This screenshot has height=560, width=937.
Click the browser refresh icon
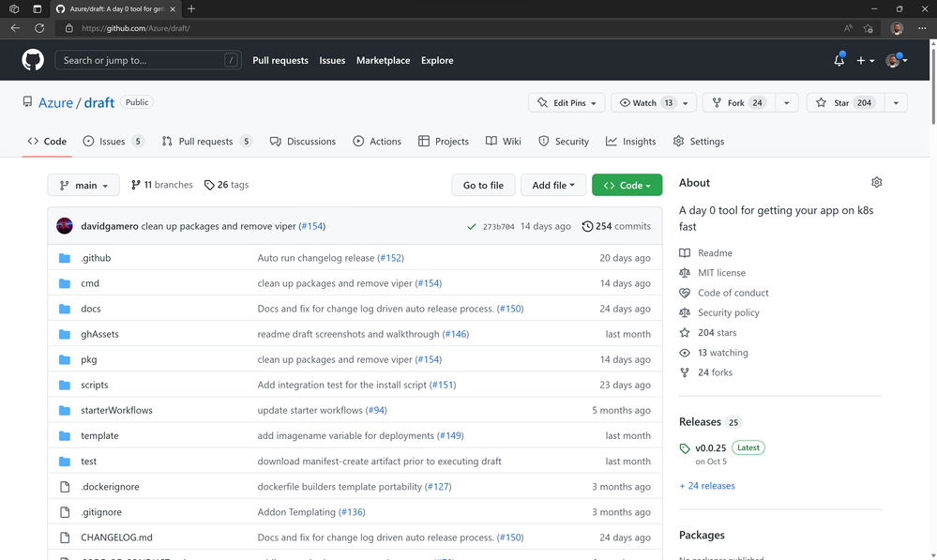39,28
